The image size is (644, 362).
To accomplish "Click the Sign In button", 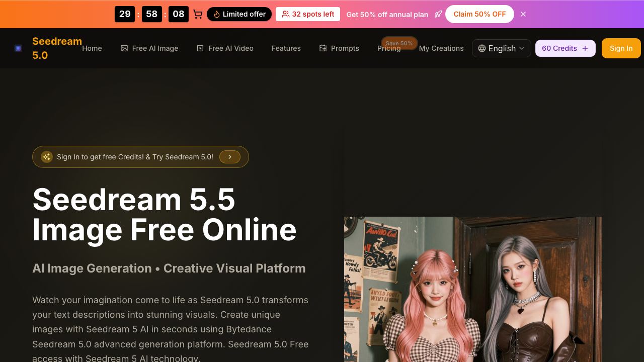I will [621, 48].
